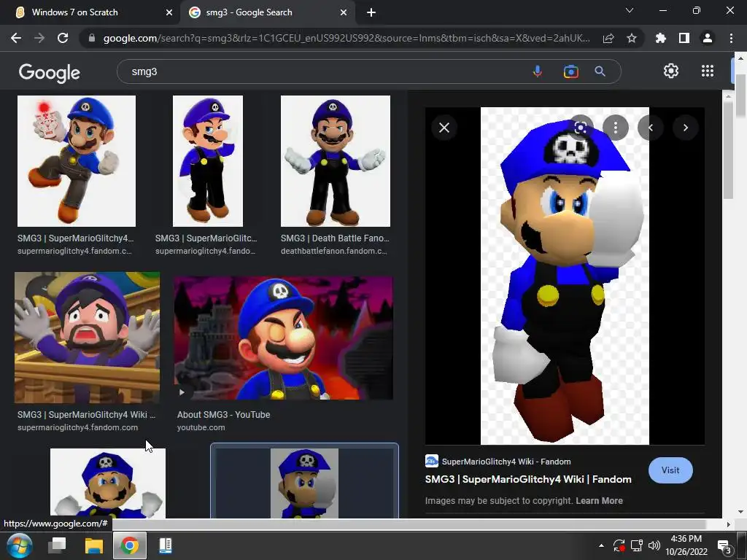Click Chrome icon in the taskbar
Viewport: 747px width, 560px height.
[130, 545]
